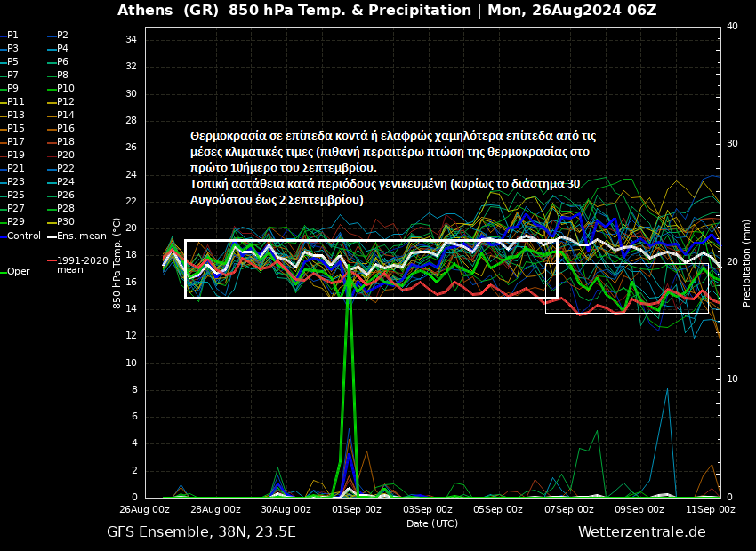
Task: Click temperature axis value 24
Action: 131,174
